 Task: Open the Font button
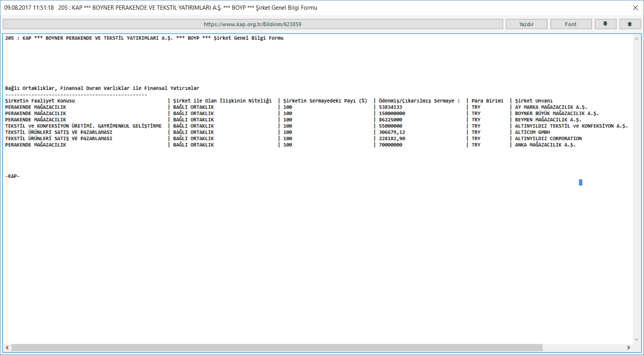pyautogui.click(x=571, y=24)
